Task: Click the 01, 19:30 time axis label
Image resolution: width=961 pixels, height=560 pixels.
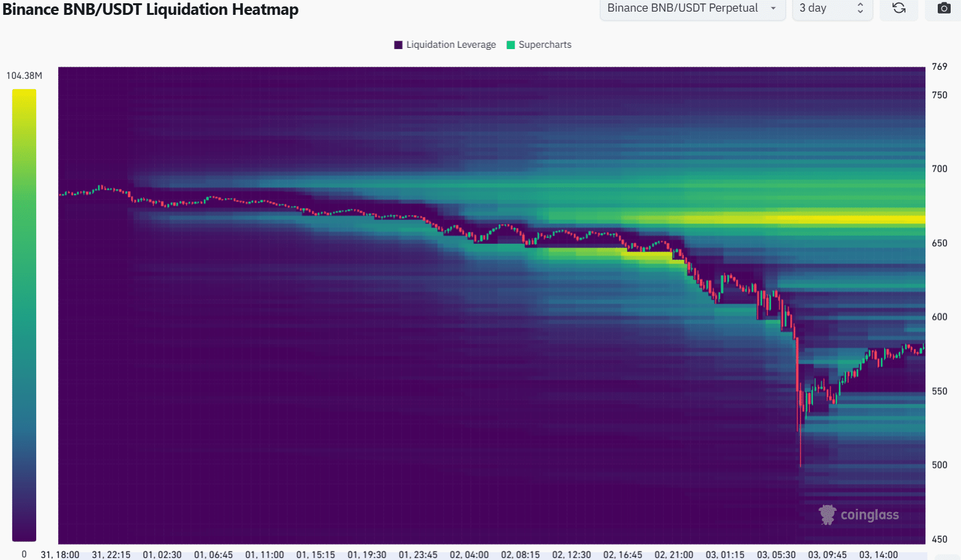Action: point(367,554)
